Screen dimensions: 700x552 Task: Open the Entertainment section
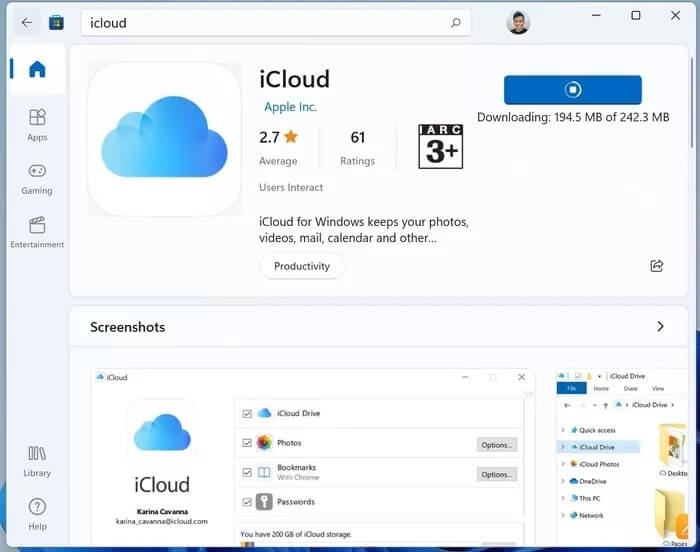tap(37, 232)
